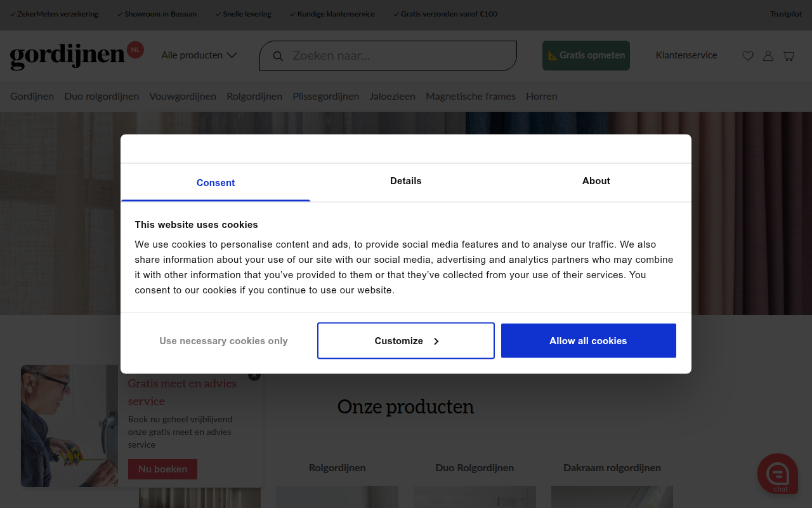Click the search magnifier icon
This screenshot has width=812, height=508.
[x=278, y=56]
